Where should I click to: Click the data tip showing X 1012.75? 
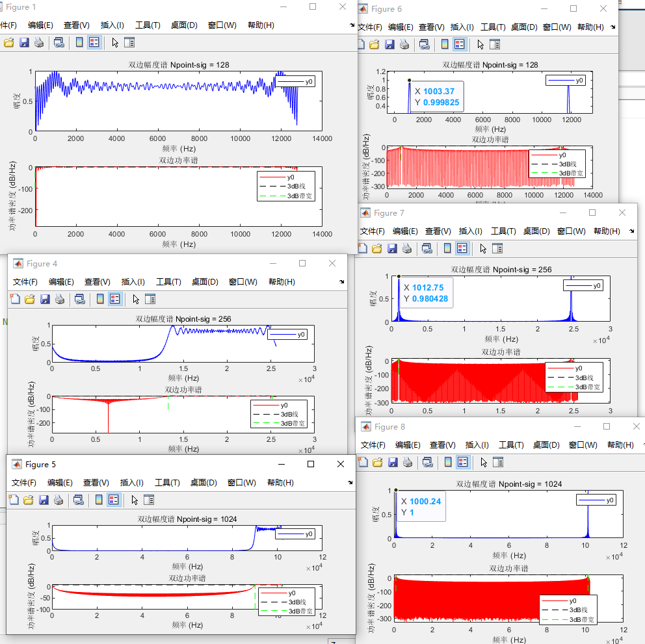point(427,293)
